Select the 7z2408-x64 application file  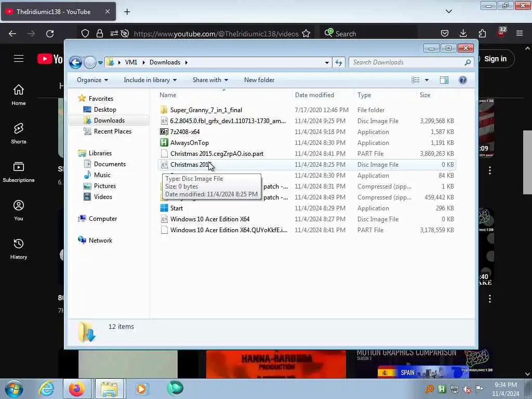[x=185, y=131]
